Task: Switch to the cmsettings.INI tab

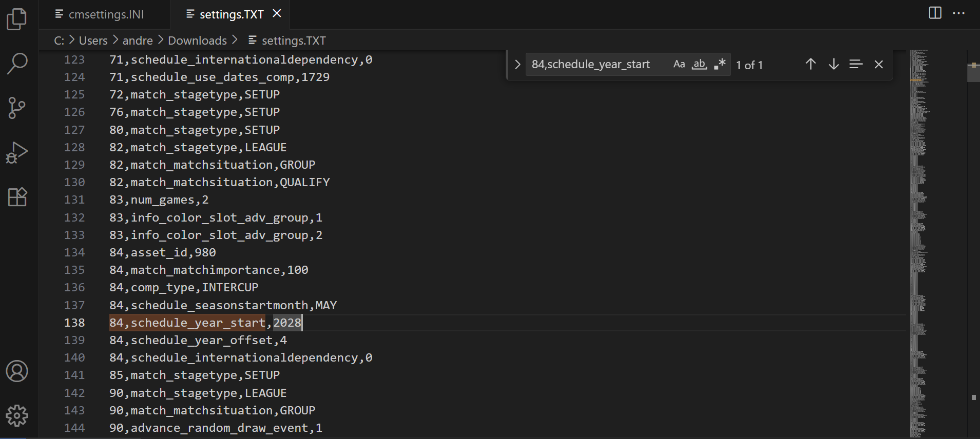Action: (106, 14)
